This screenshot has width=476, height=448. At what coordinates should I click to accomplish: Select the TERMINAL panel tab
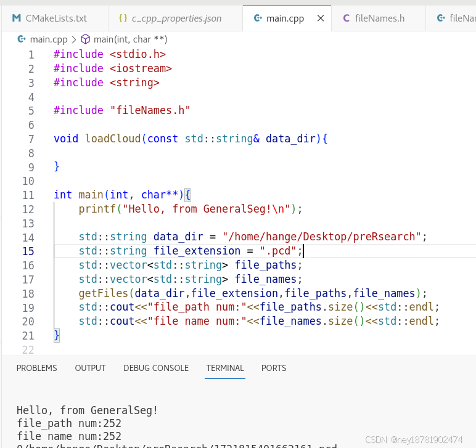point(225,368)
